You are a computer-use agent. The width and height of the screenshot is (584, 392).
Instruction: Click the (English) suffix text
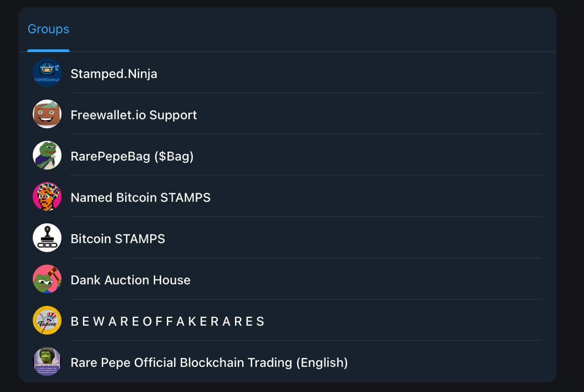[x=322, y=362]
